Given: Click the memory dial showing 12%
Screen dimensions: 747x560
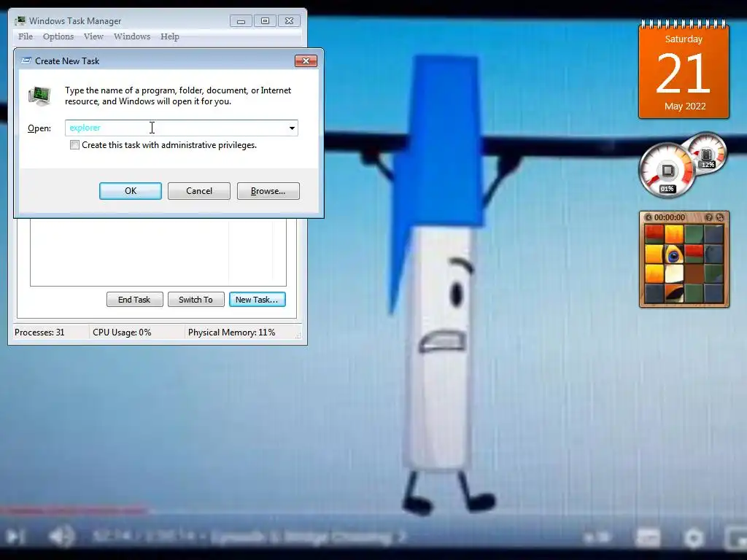Looking at the screenshot, I should [706, 153].
